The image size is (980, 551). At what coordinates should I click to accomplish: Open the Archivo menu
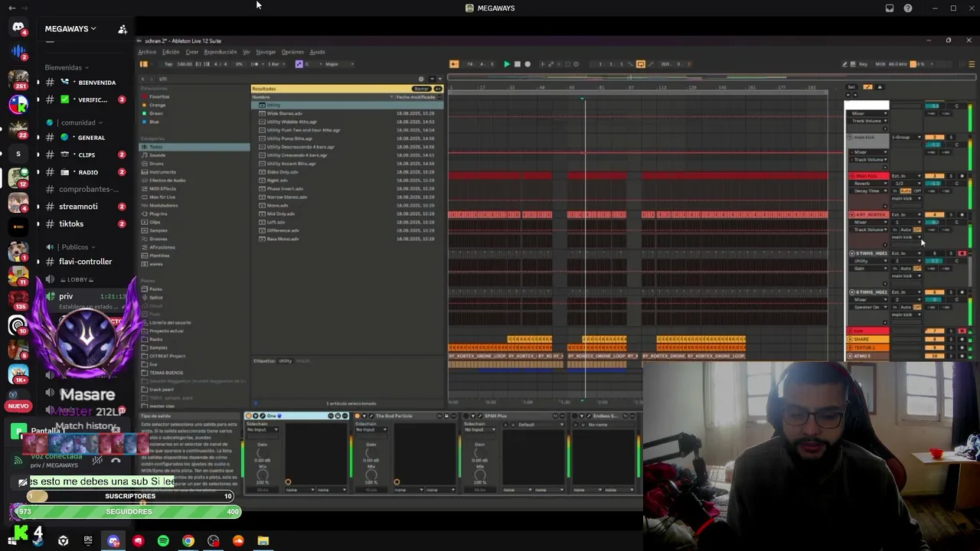click(147, 52)
